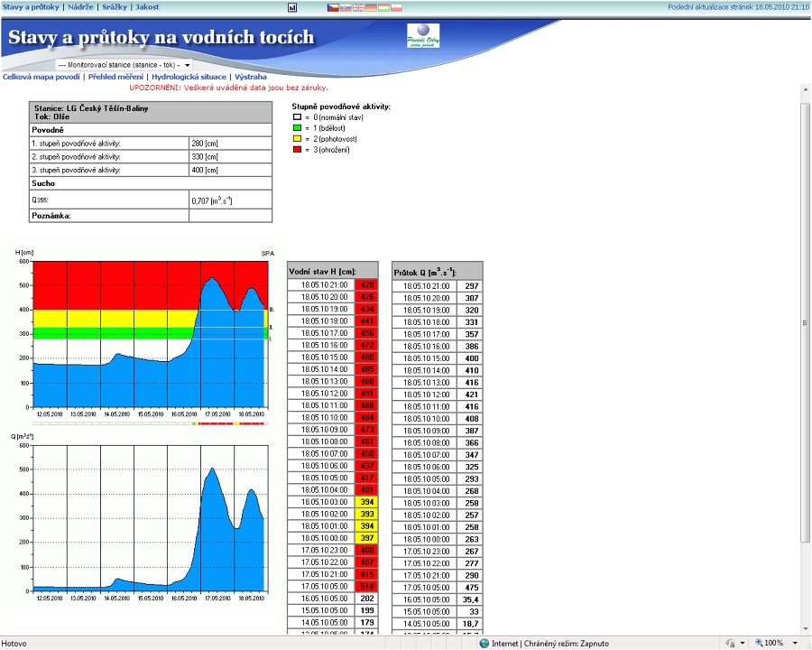Click the red level 3 (ohrožení) swatch

click(295, 150)
